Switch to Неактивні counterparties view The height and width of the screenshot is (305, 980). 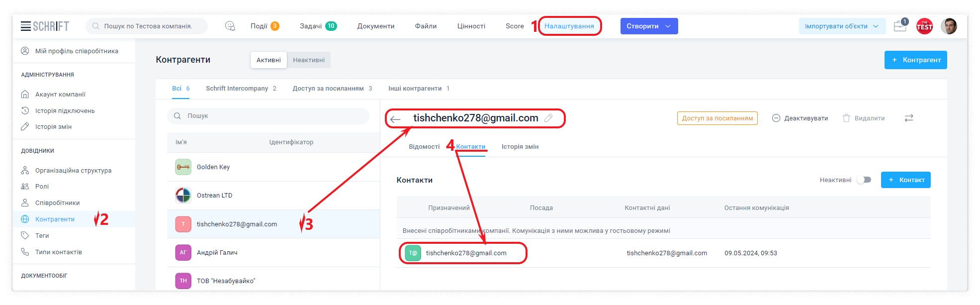(308, 60)
